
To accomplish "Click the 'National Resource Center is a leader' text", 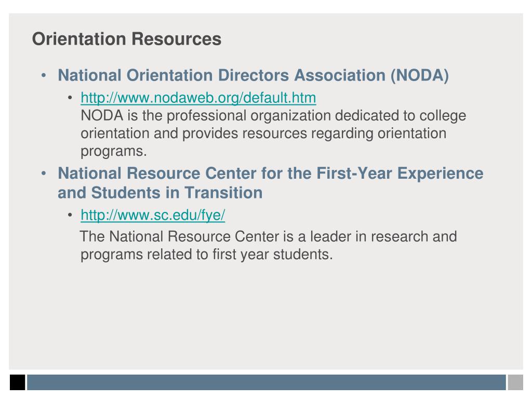I will 269,236.
